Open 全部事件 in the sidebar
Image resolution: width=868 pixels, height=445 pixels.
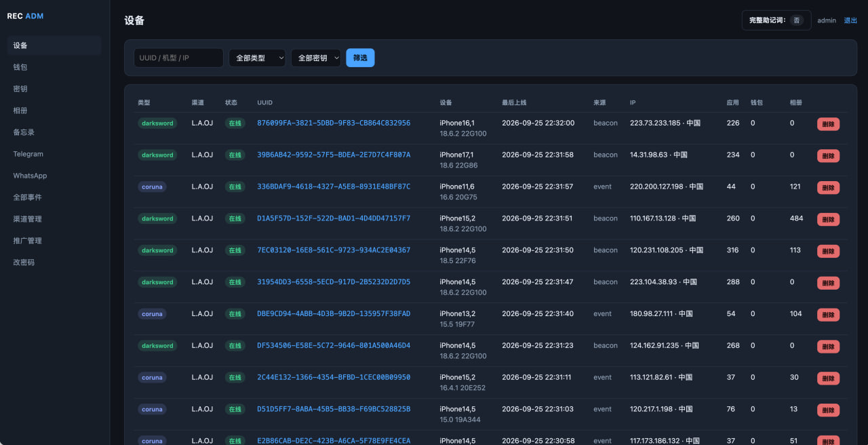(x=54, y=197)
